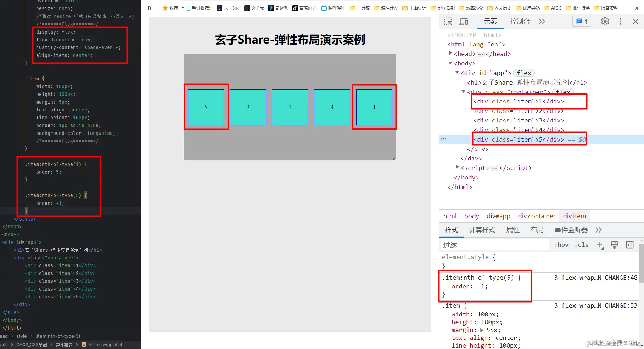Image resolution: width=644 pixels, height=349 pixels.
Task: Select the inspect-element picker icon
Action: coord(448,21)
